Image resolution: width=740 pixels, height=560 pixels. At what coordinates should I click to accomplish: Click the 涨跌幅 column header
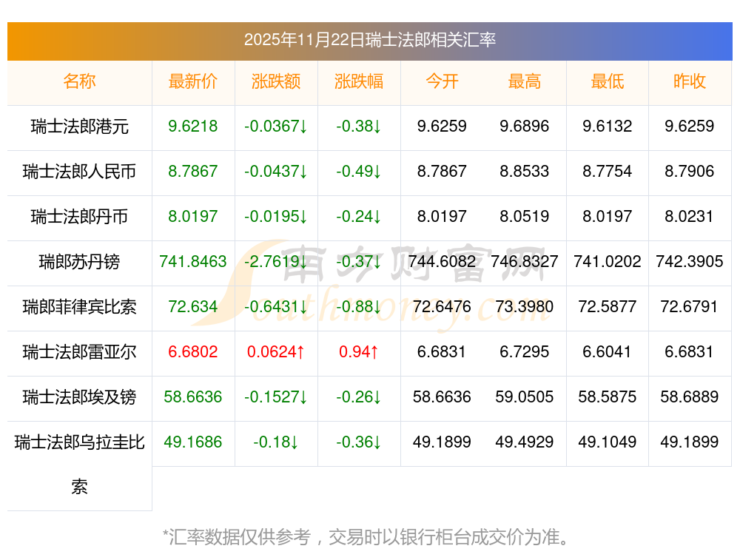pyautogui.click(x=359, y=81)
